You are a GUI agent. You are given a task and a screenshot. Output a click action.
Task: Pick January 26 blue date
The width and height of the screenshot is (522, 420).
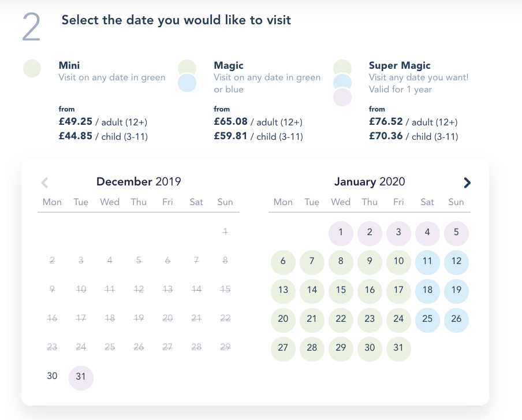point(456,319)
